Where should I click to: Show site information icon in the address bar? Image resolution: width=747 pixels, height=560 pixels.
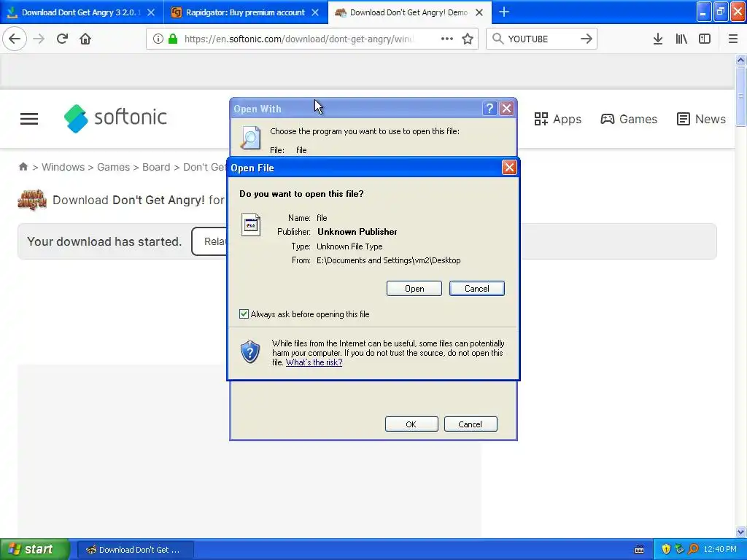[x=158, y=39]
